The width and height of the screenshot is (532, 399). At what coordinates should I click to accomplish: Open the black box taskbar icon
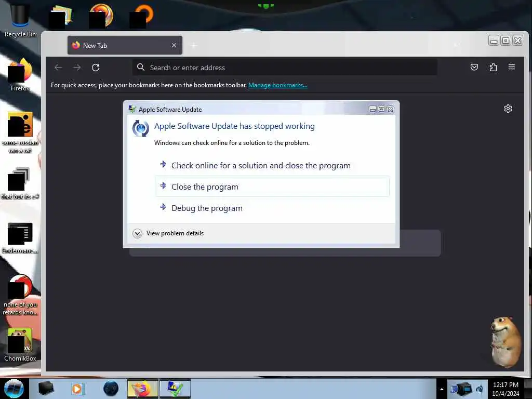pyautogui.click(x=46, y=389)
